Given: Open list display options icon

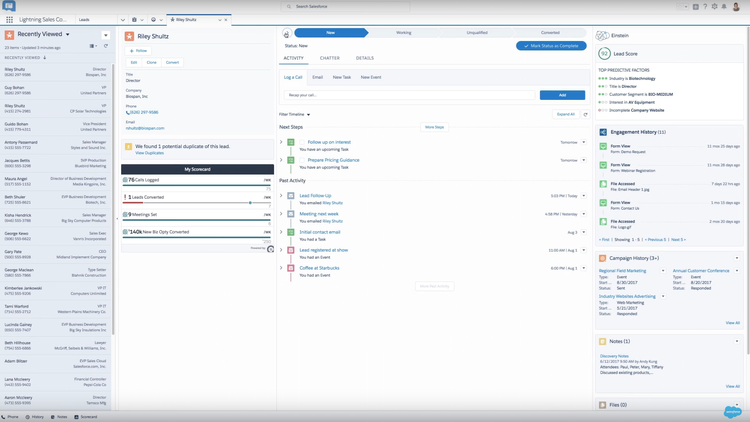Looking at the screenshot, I should 93,46.
